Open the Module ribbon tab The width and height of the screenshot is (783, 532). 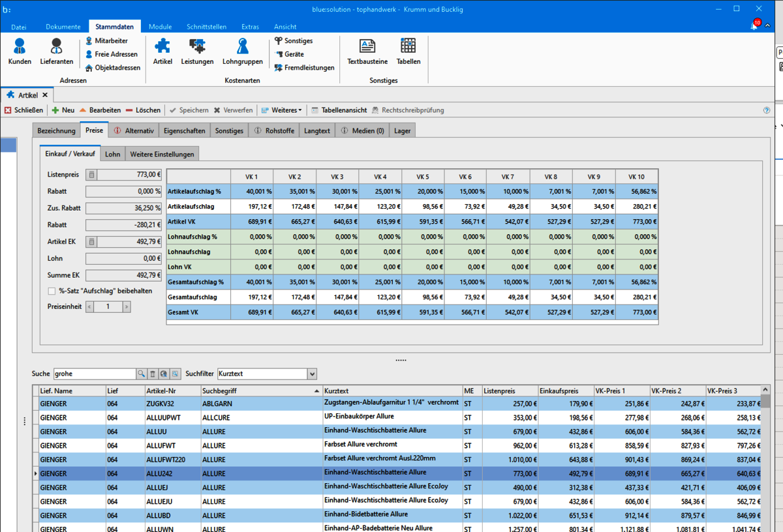pos(160,27)
